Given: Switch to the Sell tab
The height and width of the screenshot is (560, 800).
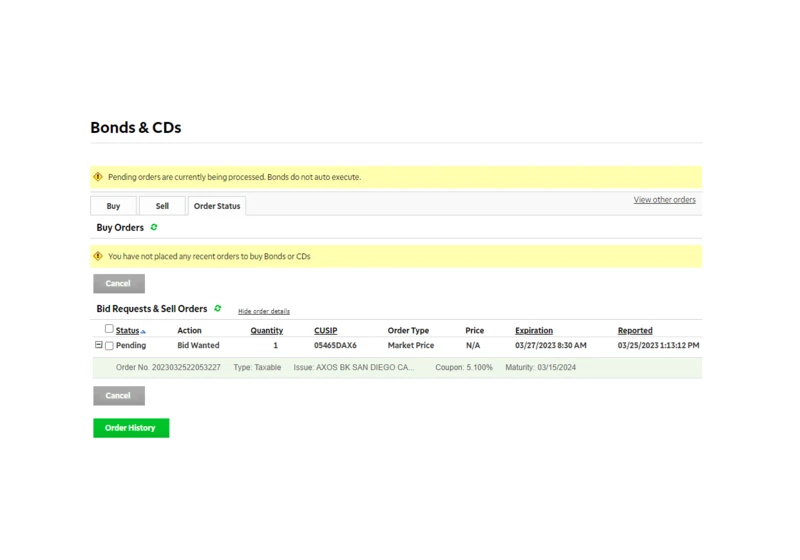Looking at the screenshot, I should pos(162,206).
